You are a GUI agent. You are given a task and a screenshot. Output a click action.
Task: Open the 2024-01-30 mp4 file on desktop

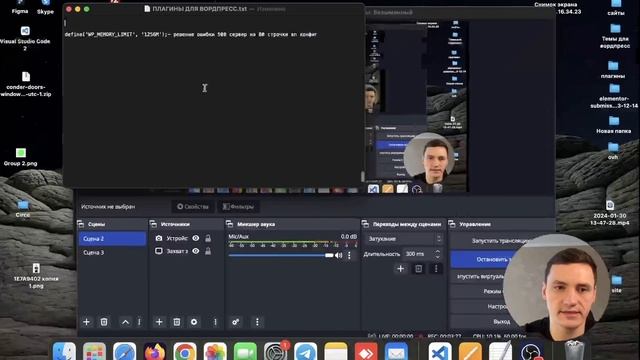pyautogui.click(x=610, y=213)
